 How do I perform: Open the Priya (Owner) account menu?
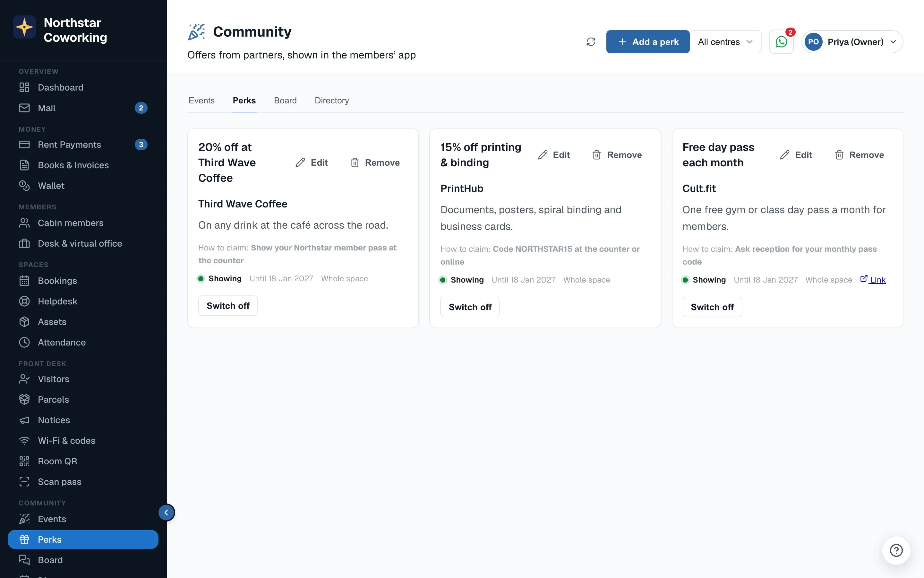pyautogui.click(x=852, y=42)
